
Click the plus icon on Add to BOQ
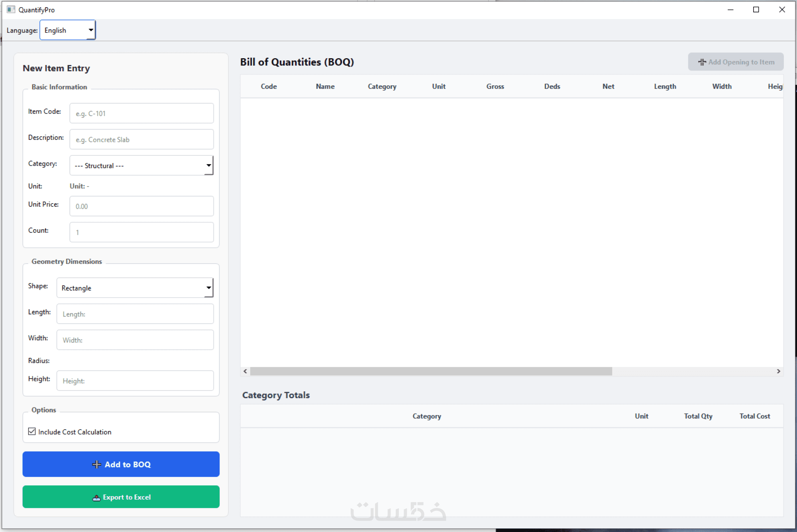pyautogui.click(x=96, y=464)
